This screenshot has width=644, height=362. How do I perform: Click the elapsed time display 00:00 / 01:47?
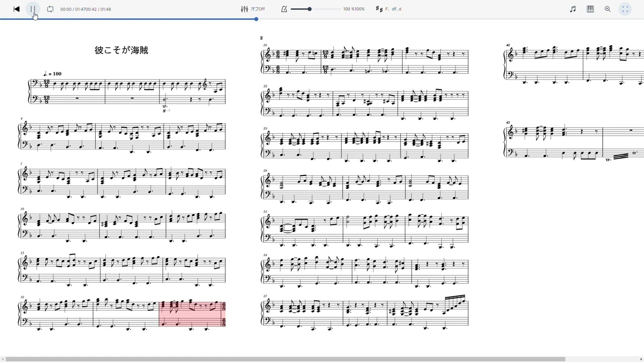point(86,9)
